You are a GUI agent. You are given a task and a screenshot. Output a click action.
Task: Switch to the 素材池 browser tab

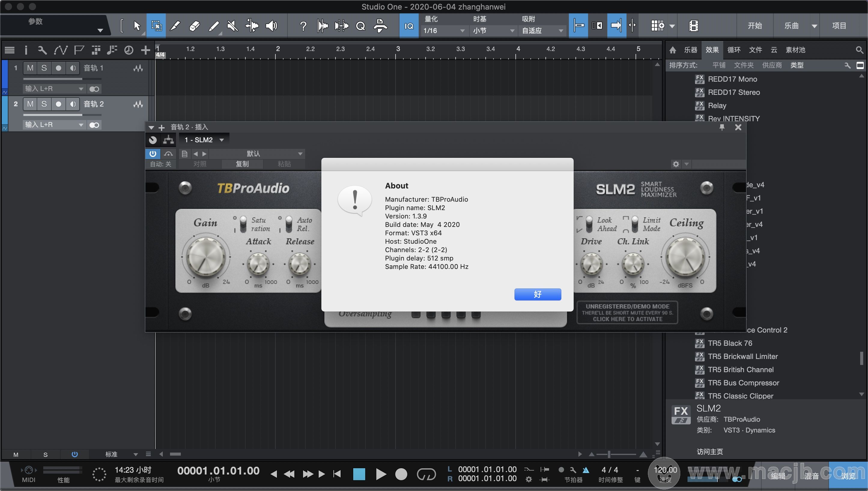click(795, 50)
